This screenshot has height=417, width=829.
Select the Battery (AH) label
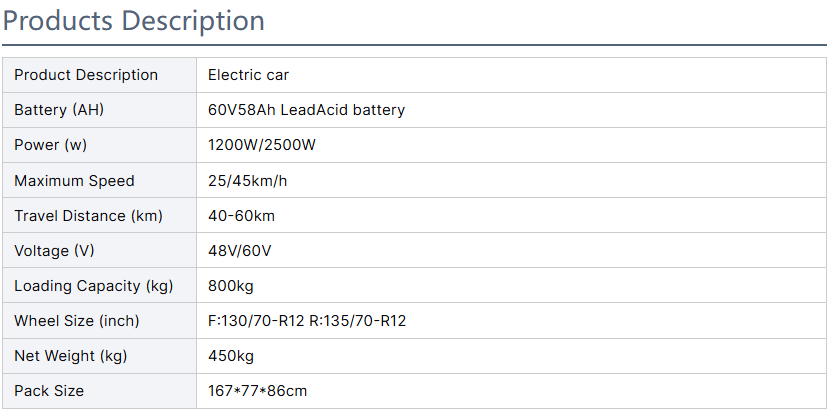59,110
